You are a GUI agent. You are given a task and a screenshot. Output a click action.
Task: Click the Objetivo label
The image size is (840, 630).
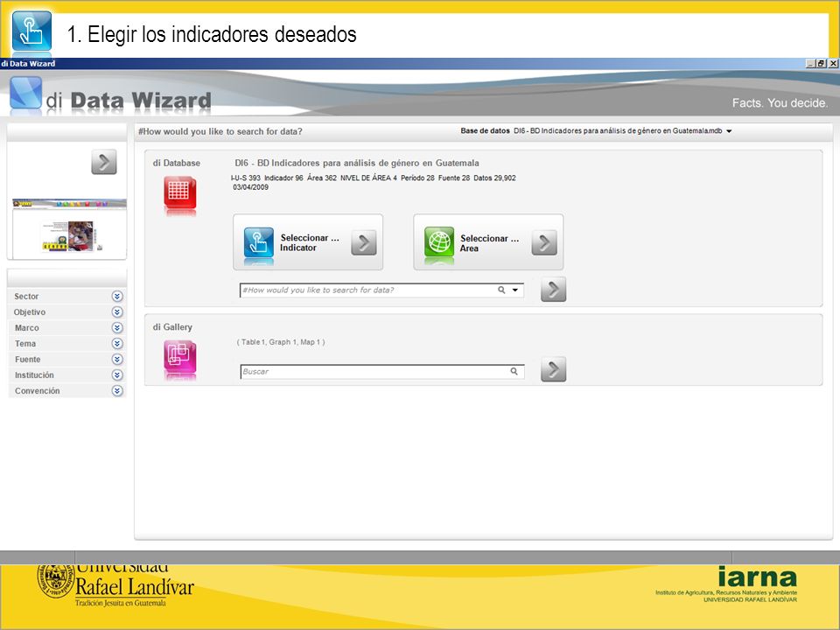(x=30, y=311)
